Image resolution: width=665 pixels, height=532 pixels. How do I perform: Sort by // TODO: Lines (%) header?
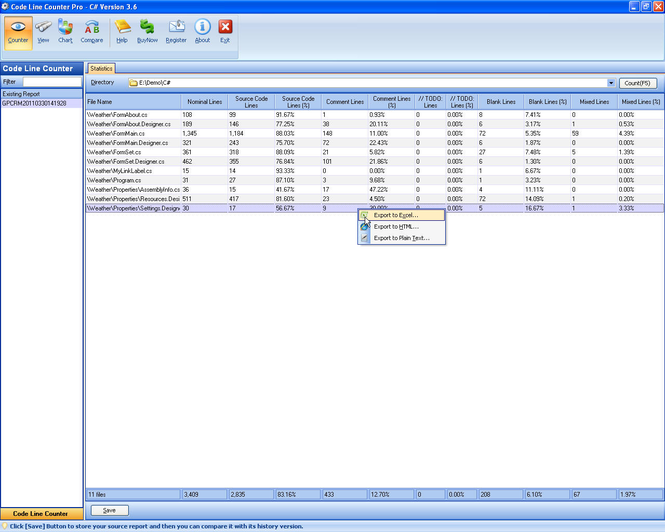[x=462, y=102]
